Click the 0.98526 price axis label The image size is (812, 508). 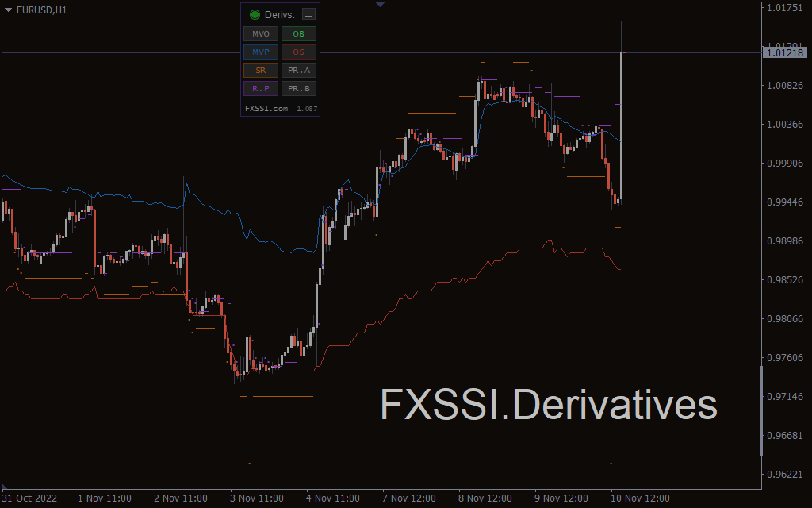(785, 279)
